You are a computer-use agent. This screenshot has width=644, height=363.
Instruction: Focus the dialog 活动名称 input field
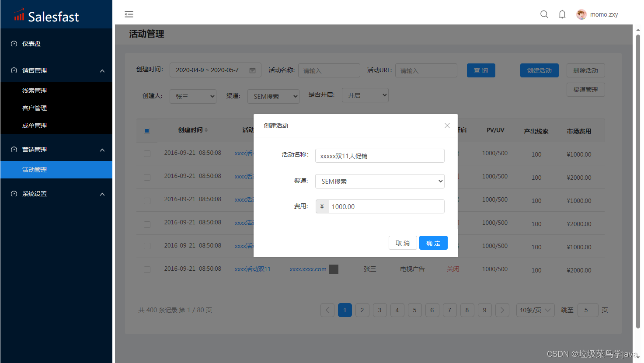click(x=379, y=156)
